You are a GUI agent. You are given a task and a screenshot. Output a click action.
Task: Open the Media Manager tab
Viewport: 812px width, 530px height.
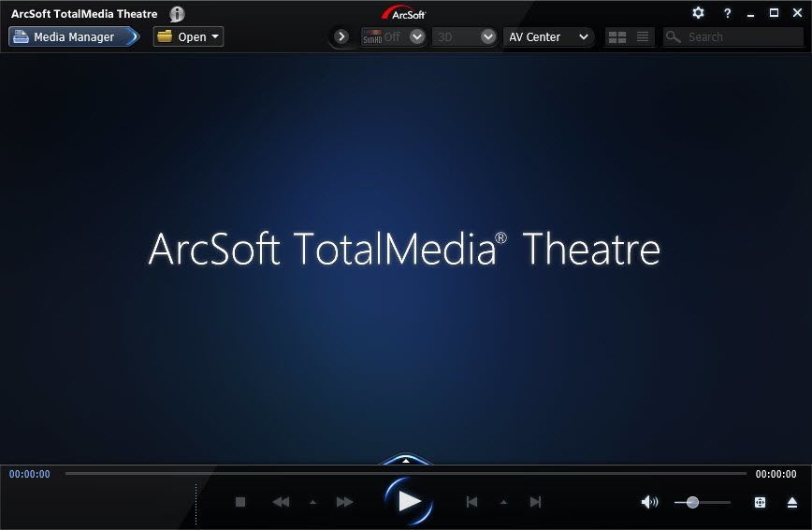coord(73,37)
